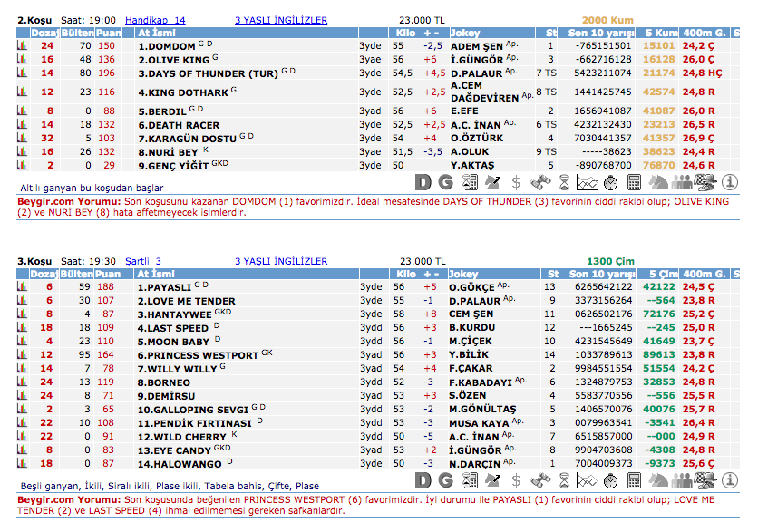Click the line graph icon under race 3
The image size is (758, 532).
tap(587, 479)
